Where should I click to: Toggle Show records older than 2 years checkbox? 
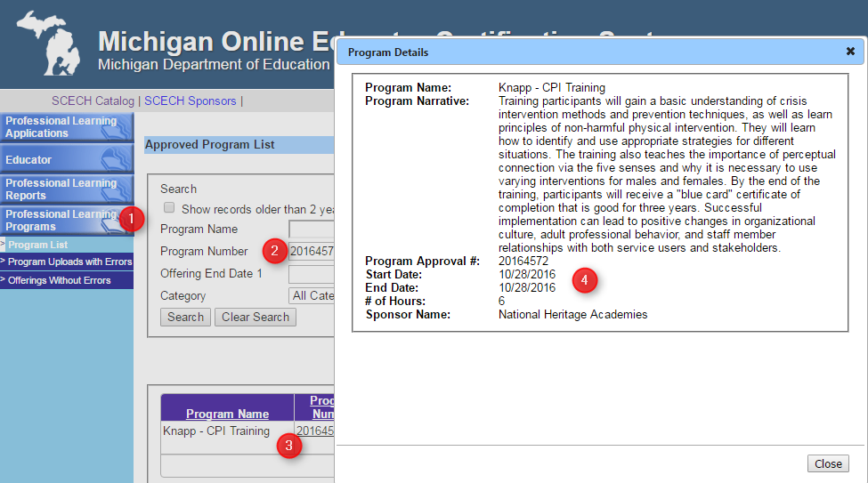pos(169,207)
